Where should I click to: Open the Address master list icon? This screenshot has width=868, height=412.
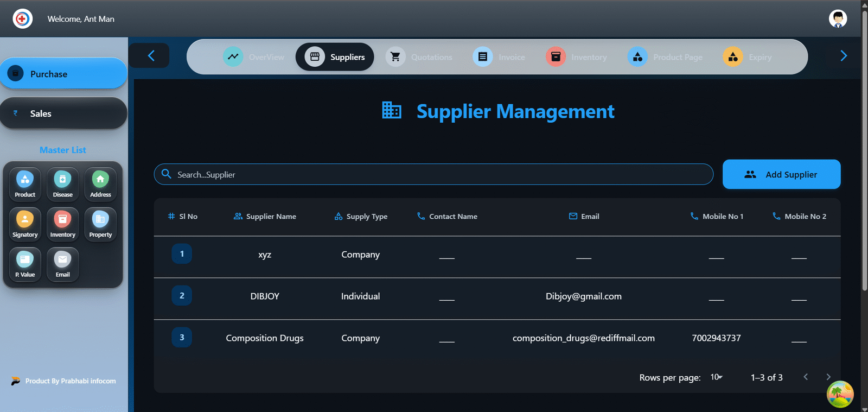[100, 184]
